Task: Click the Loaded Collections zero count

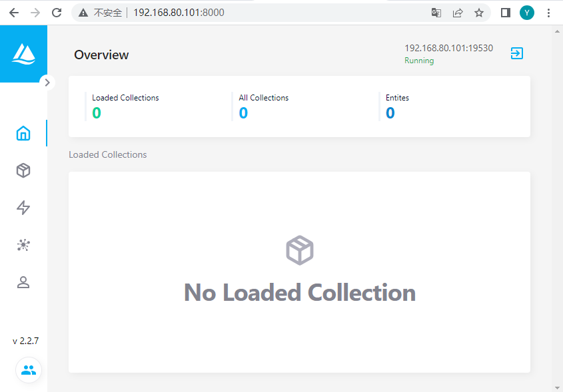Action: tap(97, 112)
